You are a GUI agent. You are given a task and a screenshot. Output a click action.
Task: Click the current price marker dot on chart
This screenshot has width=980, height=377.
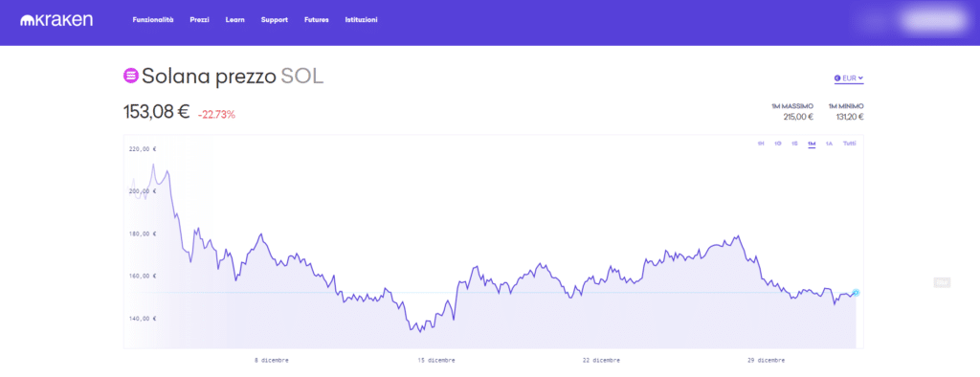tap(857, 292)
